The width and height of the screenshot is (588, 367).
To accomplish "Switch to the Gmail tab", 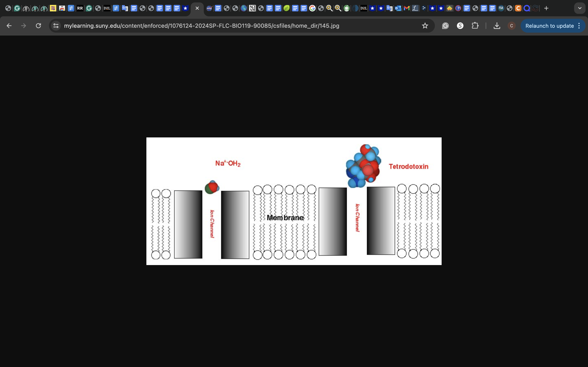I will pos(406,8).
